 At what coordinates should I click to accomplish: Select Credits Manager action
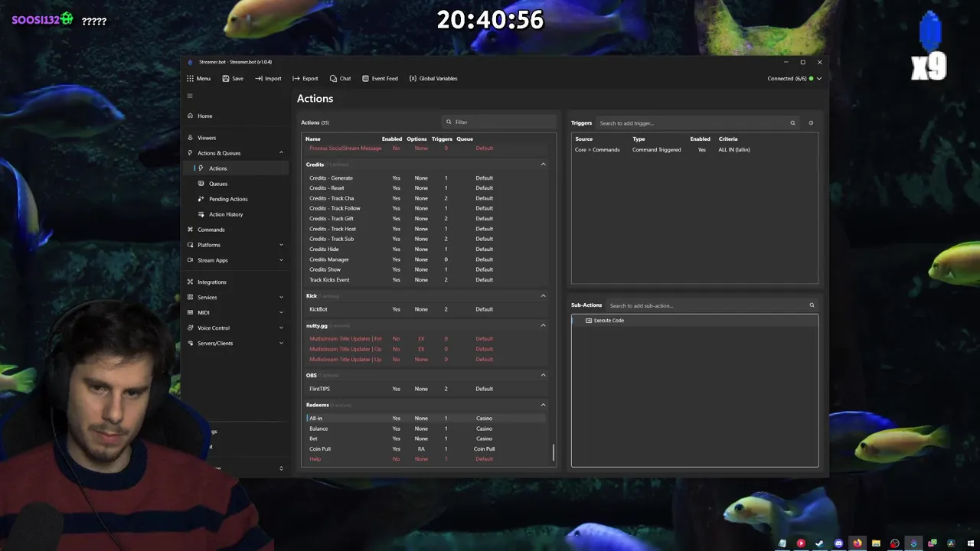click(x=426, y=259)
